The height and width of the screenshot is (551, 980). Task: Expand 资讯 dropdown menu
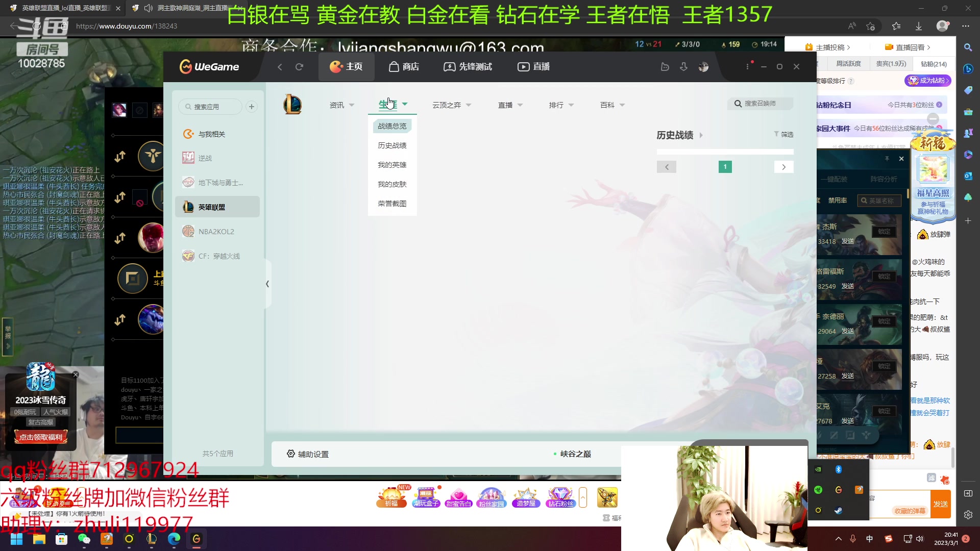click(x=341, y=105)
